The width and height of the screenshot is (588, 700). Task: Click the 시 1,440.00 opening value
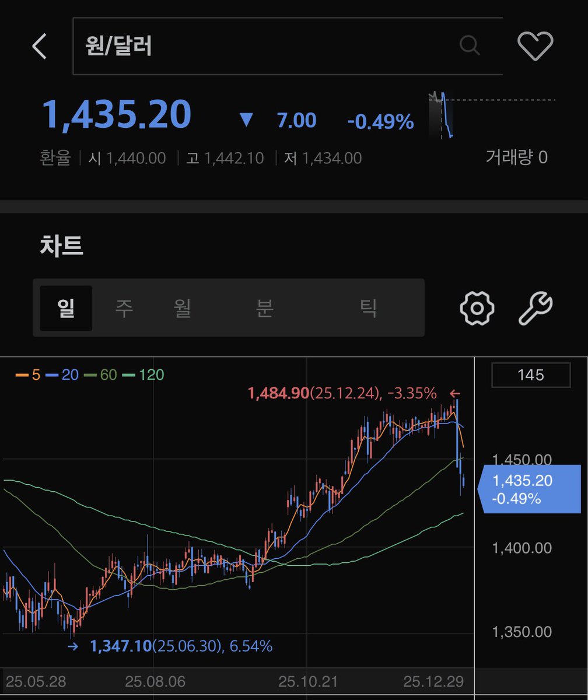127,157
